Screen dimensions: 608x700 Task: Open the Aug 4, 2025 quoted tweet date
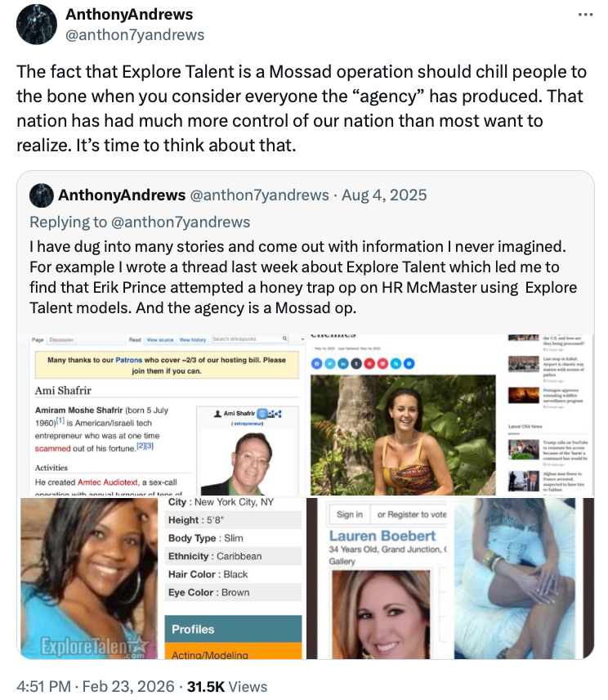click(384, 195)
